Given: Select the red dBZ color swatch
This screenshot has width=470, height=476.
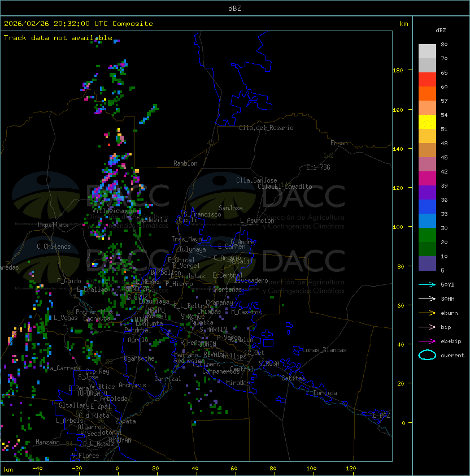Looking at the screenshot, I should 427,79.
